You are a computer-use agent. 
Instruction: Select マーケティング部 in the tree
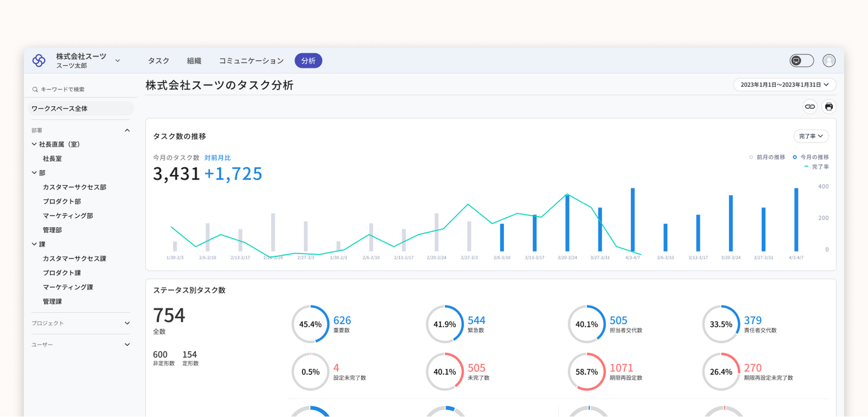pos(68,215)
